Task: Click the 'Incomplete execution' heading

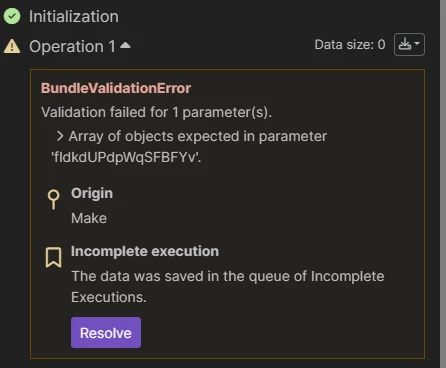Action: [x=145, y=251]
